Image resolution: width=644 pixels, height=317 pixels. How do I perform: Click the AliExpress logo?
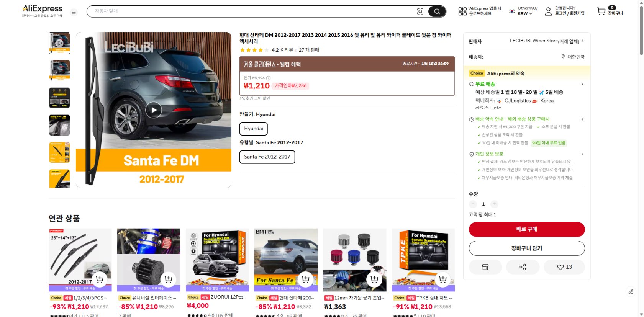(43, 11)
